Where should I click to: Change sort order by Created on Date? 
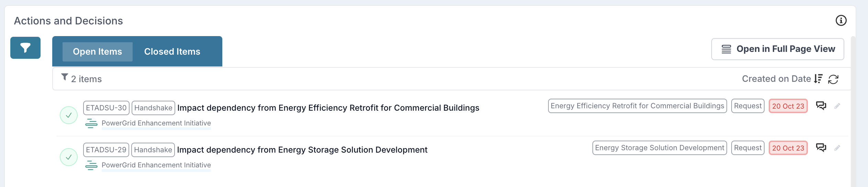(776, 79)
